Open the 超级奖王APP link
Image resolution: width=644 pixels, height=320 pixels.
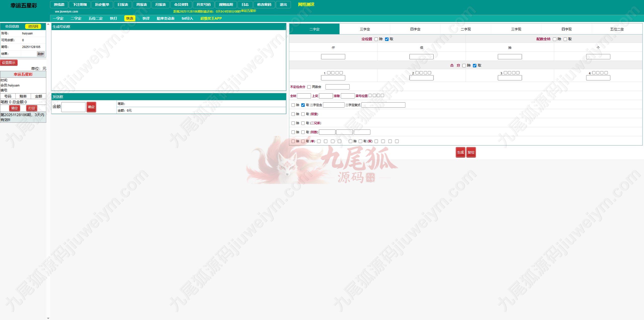click(211, 18)
